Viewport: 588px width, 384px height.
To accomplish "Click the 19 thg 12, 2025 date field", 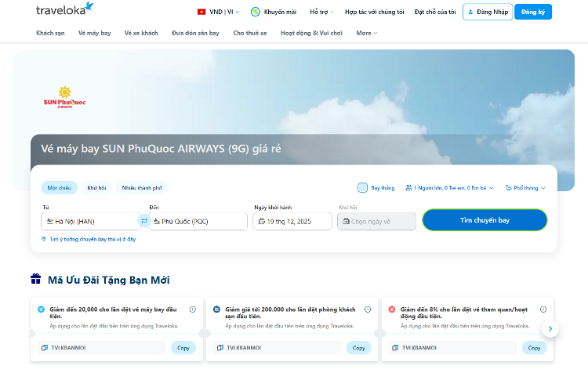I will coord(292,221).
